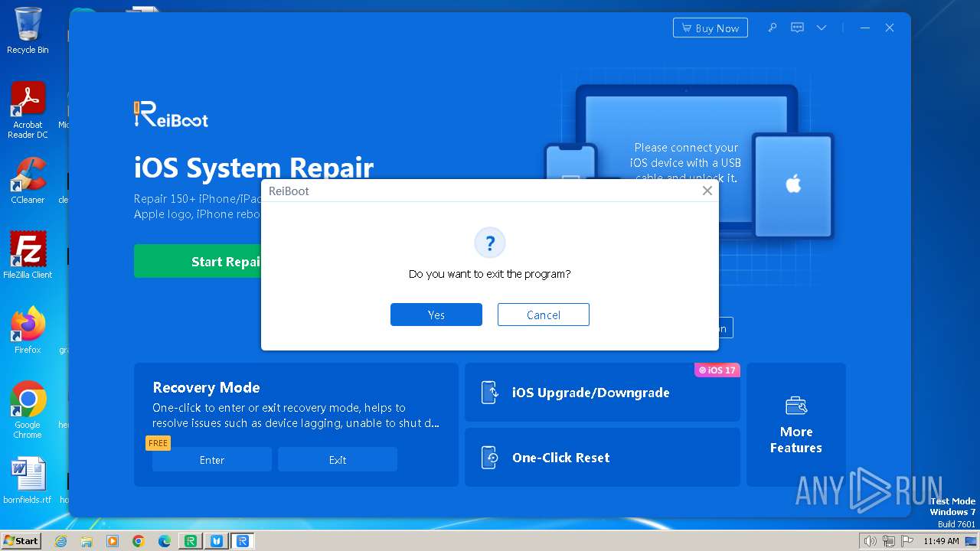This screenshot has width=980, height=551.
Task: Open Internet Explorer in taskbar
Action: pos(60,541)
